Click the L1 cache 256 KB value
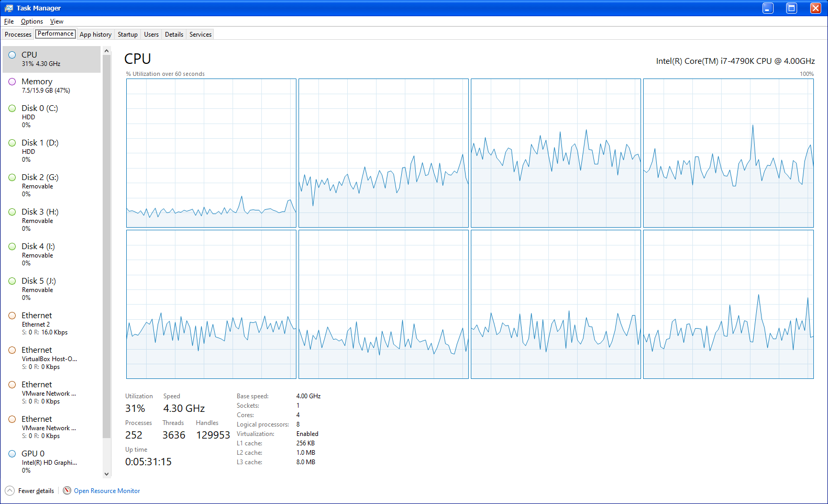 click(x=305, y=443)
